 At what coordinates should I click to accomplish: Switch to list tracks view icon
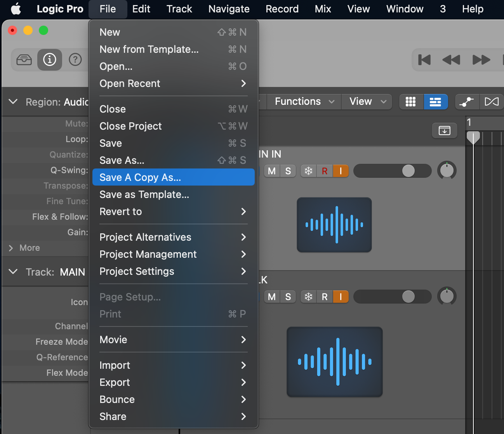[436, 102]
